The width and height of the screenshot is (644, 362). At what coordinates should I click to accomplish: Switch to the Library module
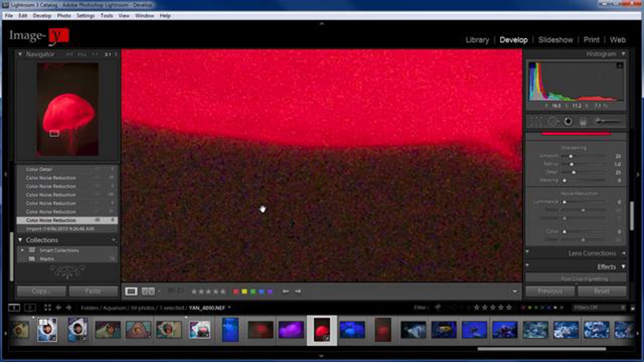coord(477,40)
